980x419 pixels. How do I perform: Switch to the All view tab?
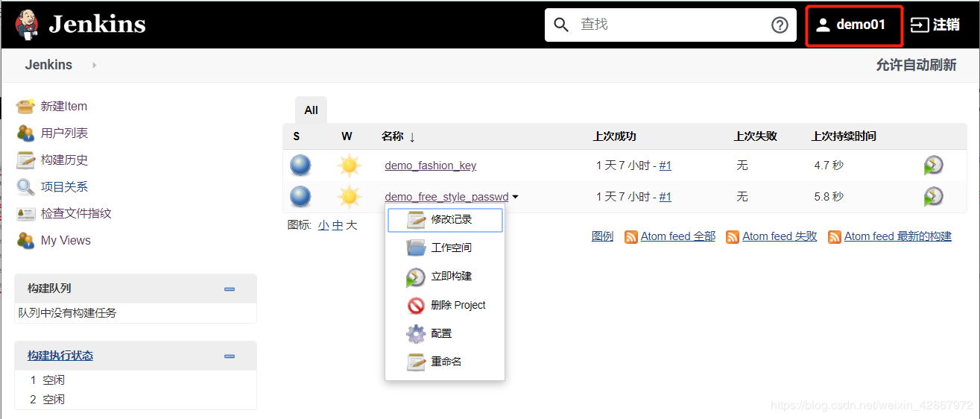(x=311, y=110)
